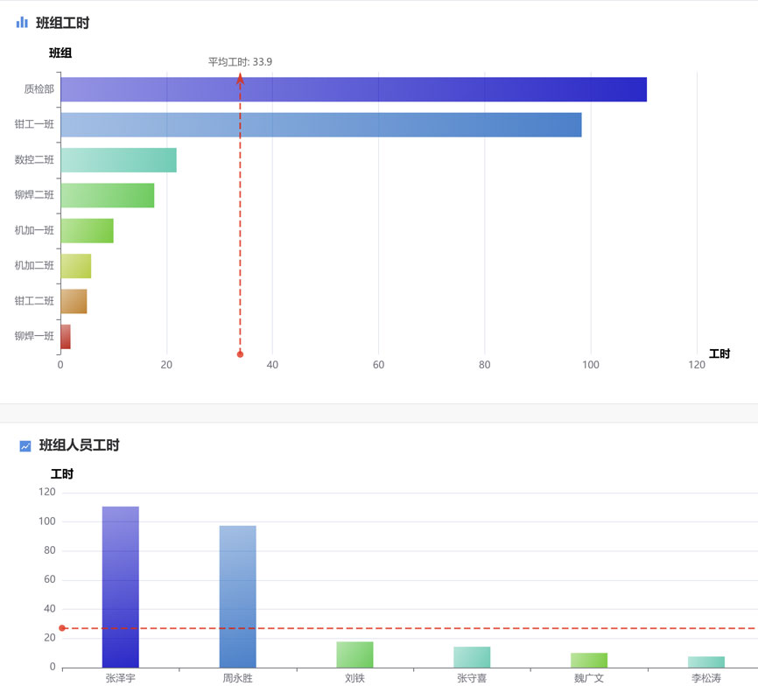The image size is (758, 700).
Task: Click the 铆焊一班 red bar
Action: [x=66, y=336]
